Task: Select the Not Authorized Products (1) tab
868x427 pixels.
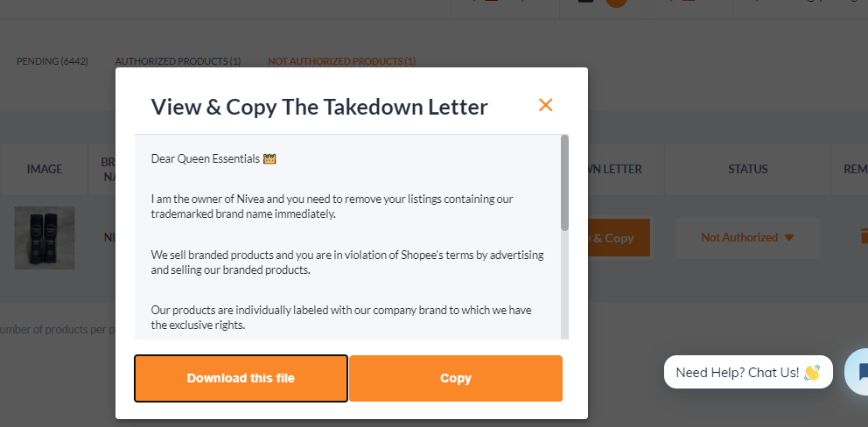Action: coord(341,61)
